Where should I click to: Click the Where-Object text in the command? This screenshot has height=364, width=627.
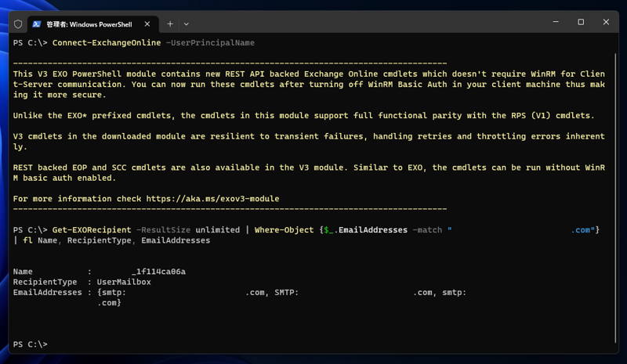pyautogui.click(x=285, y=229)
